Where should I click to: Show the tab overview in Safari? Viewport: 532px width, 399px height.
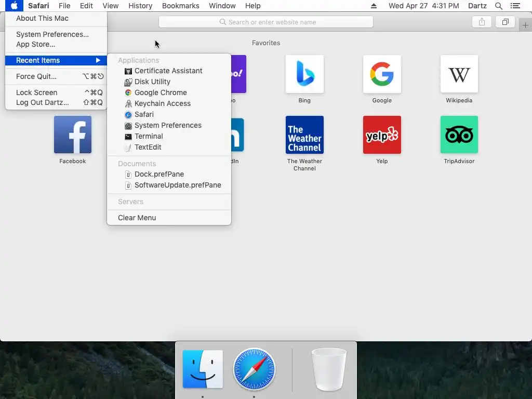505,22
